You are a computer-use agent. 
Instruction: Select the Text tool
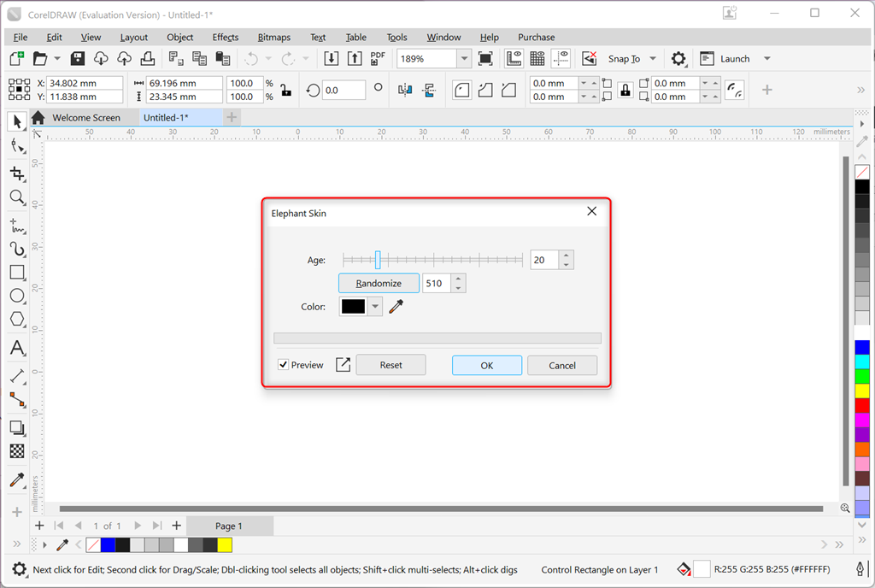click(x=17, y=348)
